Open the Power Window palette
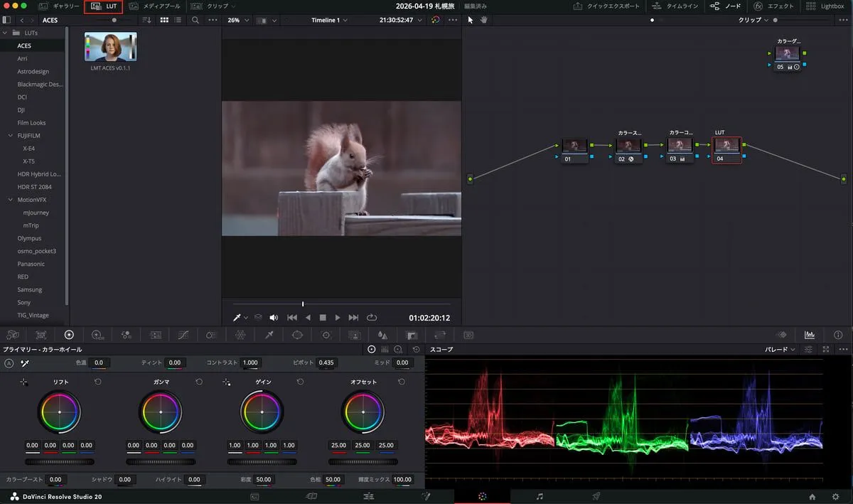 tap(297, 335)
